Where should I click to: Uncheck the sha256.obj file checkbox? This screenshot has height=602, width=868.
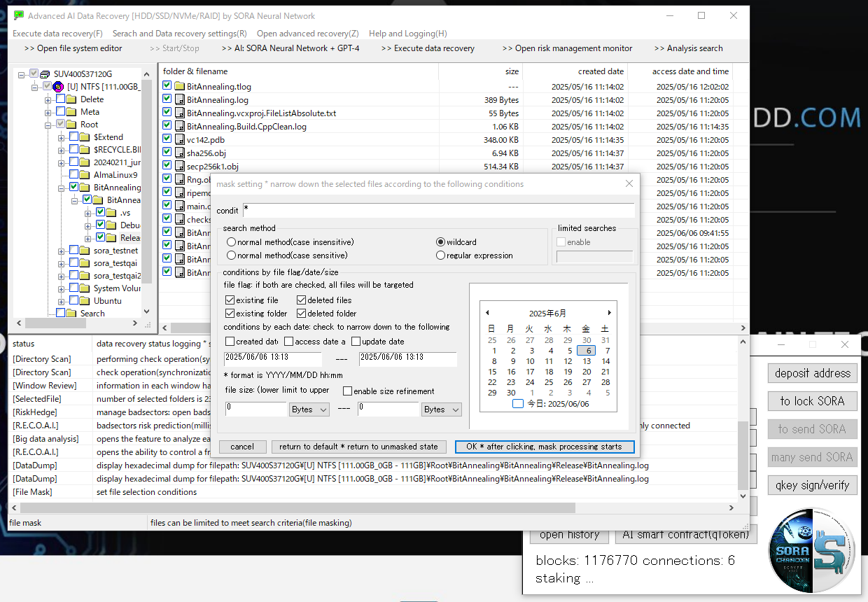[167, 153]
